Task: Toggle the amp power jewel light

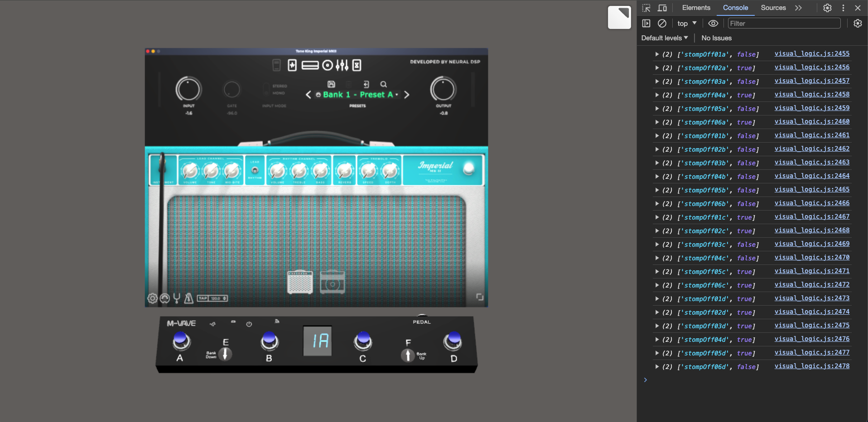Action: [469, 169]
